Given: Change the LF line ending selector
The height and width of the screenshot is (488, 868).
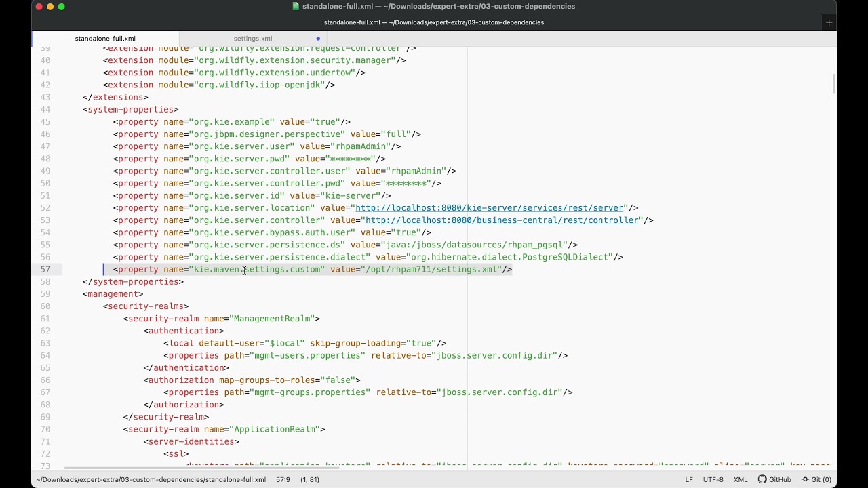Looking at the screenshot, I should [689, 479].
